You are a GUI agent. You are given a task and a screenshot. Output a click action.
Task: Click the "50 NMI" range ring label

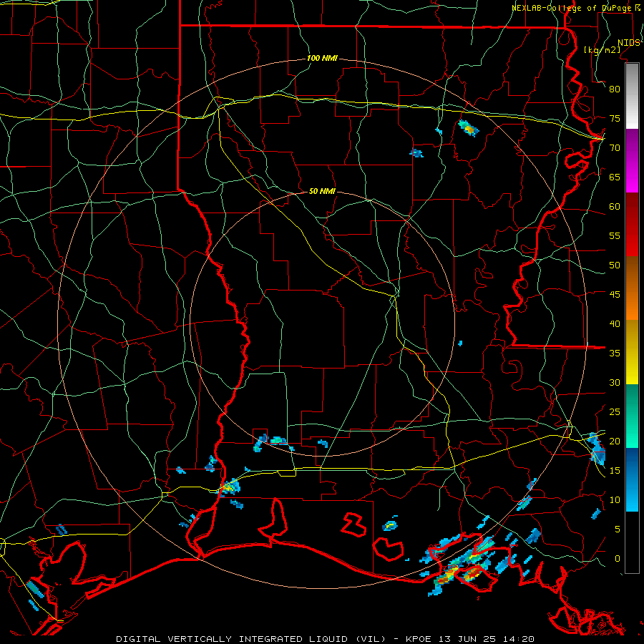pos(322,191)
